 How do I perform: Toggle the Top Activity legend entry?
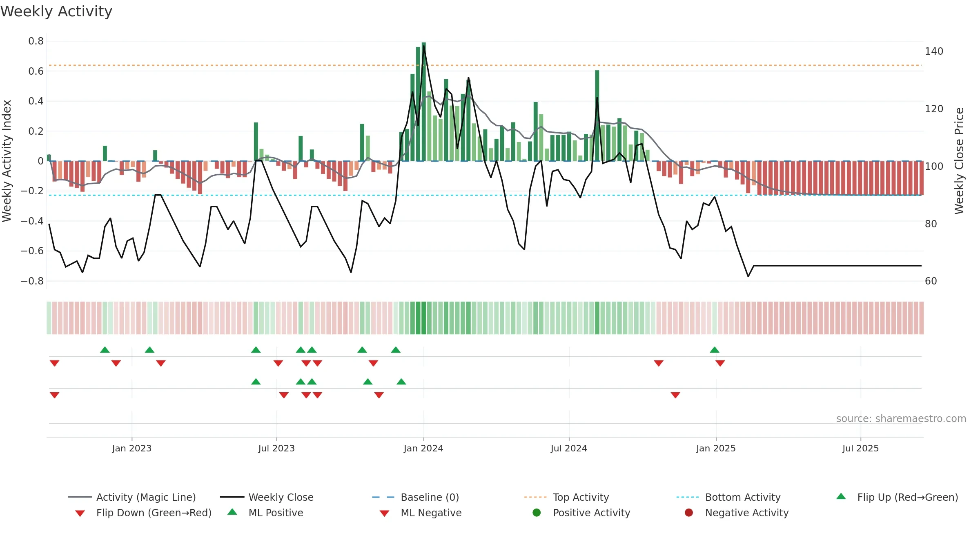567,497
